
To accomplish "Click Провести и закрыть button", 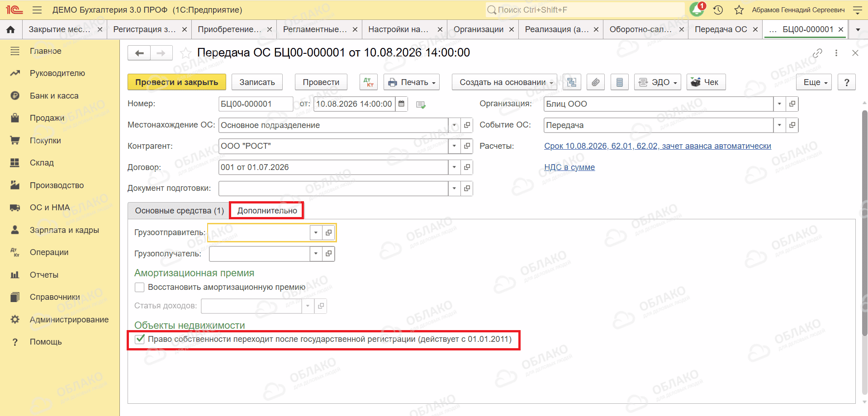I will click(x=176, y=82).
